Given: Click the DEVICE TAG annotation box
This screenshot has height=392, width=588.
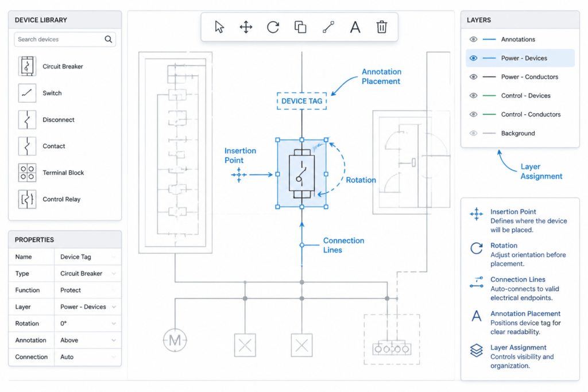Looking at the screenshot, I should (302, 101).
